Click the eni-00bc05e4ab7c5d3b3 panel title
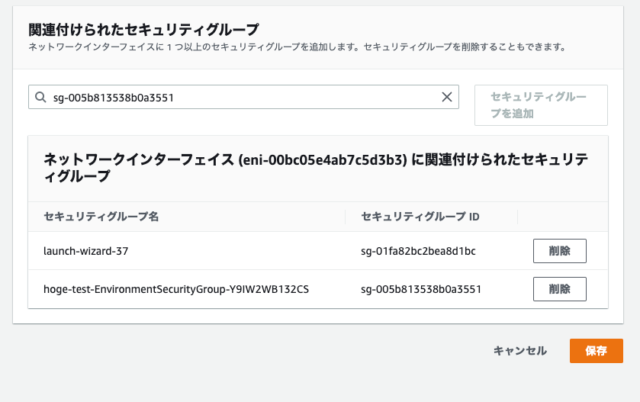The width and height of the screenshot is (640, 402). (316, 167)
